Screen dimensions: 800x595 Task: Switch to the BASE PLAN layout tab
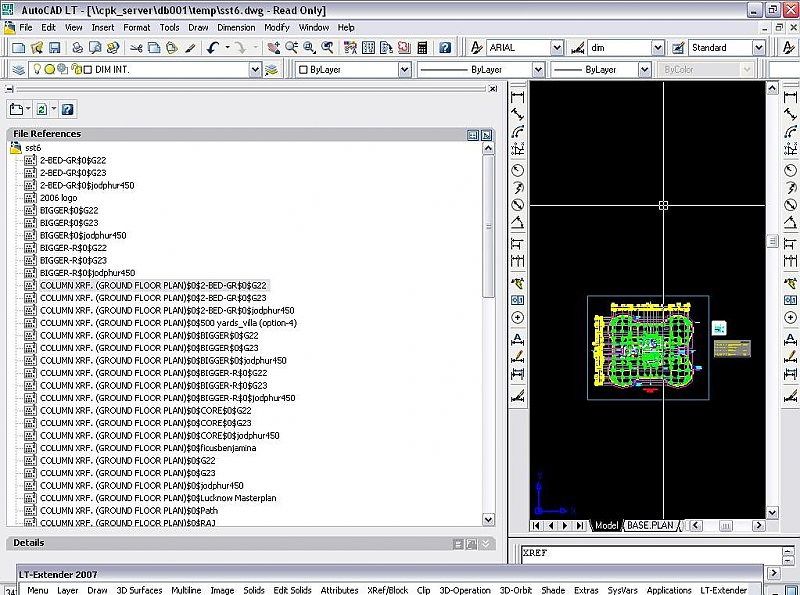click(x=649, y=525)
